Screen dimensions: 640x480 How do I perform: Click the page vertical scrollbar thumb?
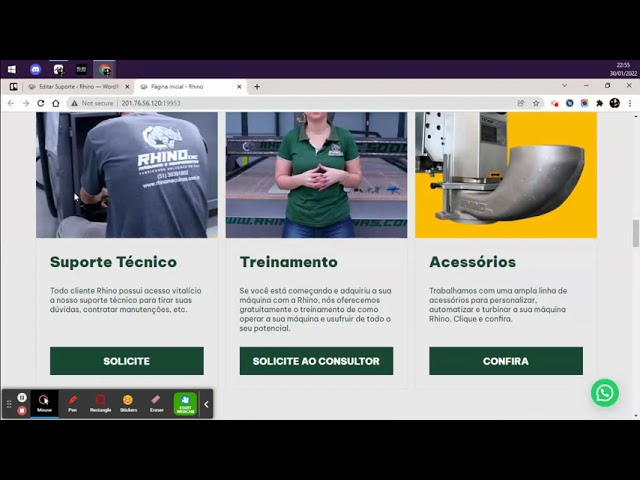point(636,233)
